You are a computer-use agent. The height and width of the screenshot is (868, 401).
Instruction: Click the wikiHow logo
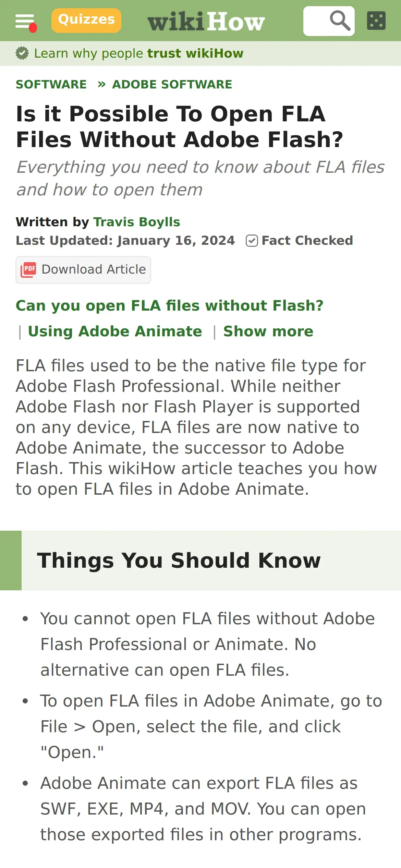coord(206,21)
